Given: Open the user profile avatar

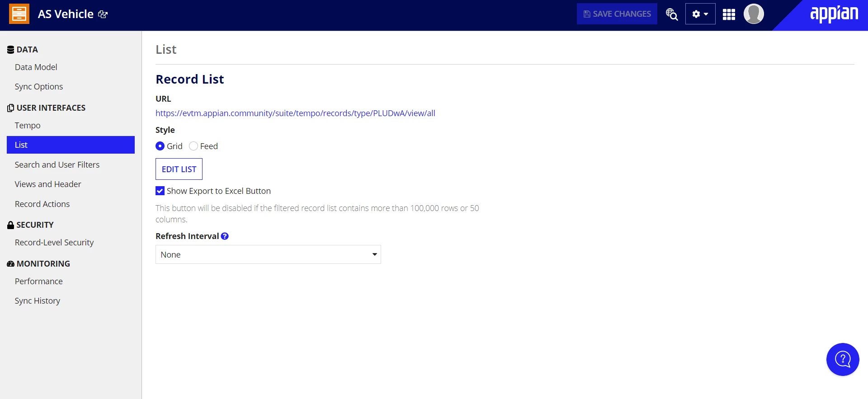Looking at the screenshot, I should click(754, 14).
